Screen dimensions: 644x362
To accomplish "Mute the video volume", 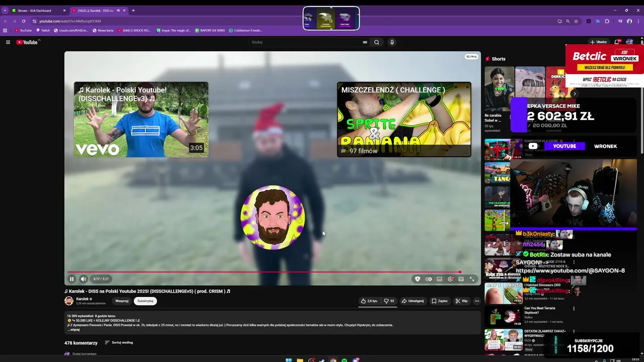I will pyautogui.click(x=84, y=279).
